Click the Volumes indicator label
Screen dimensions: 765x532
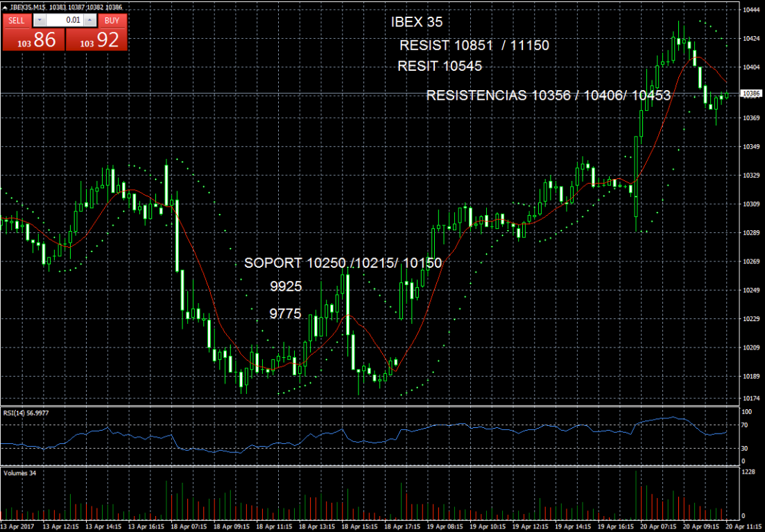[17, 472]
